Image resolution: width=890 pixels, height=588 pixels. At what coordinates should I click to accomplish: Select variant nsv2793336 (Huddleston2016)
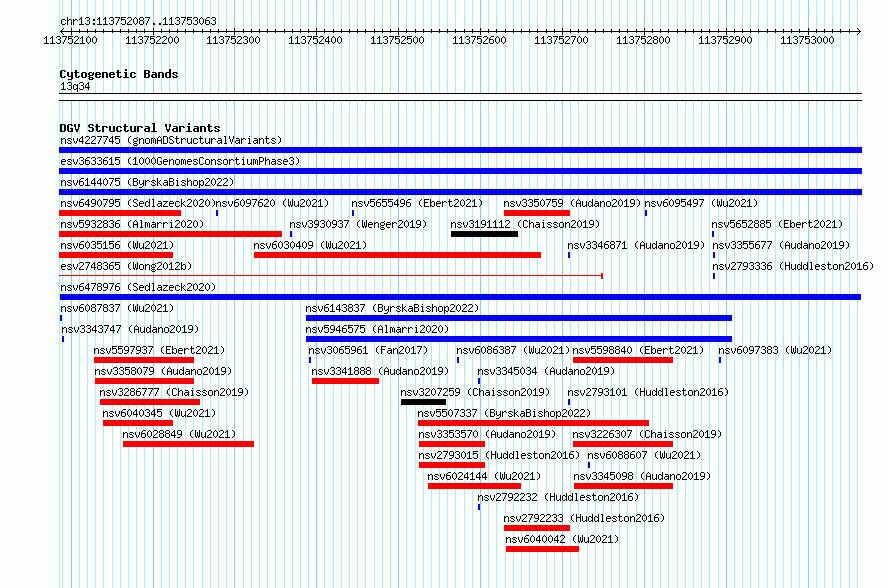(793, 266)
